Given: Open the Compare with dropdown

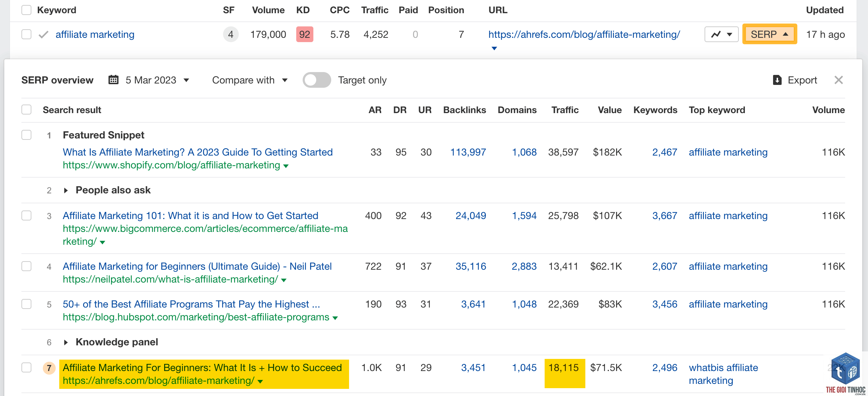Looking at the screenshot, I should [250, 80].
